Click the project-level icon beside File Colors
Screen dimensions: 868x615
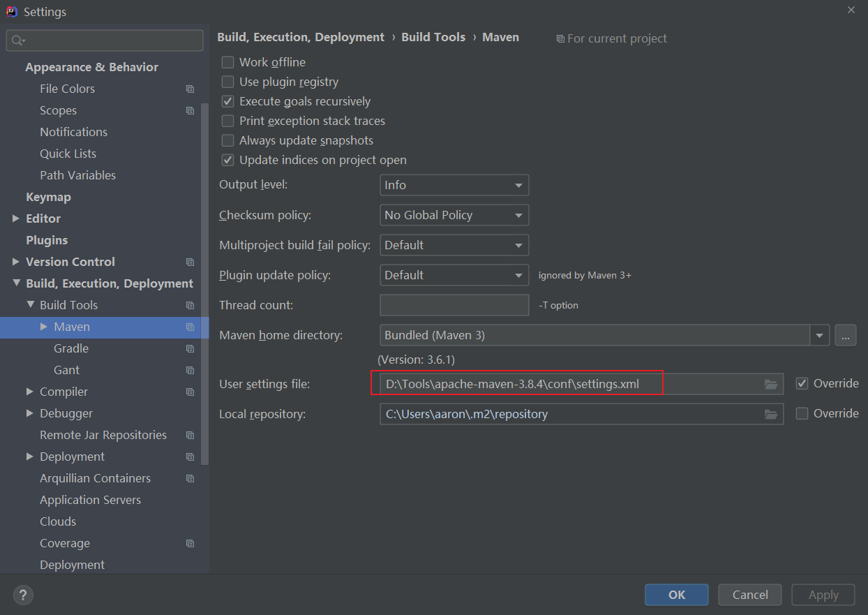190,89
